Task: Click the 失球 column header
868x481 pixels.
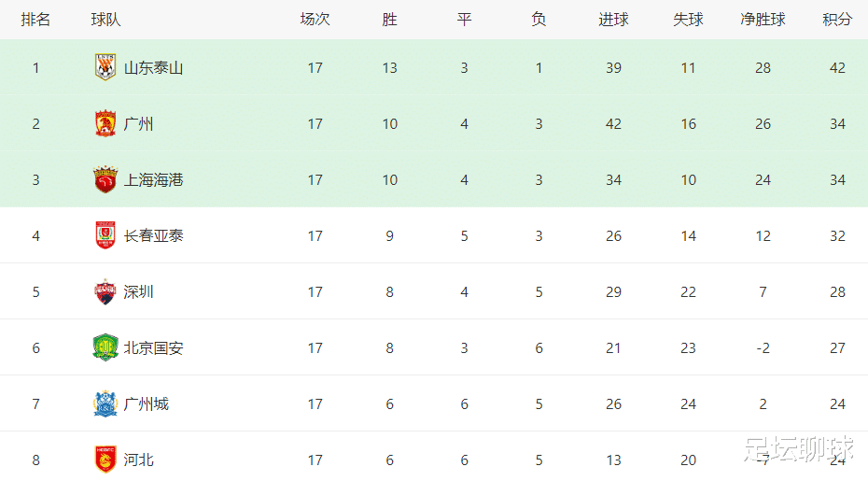Action: pyautogui.click(x=688, y=20)
